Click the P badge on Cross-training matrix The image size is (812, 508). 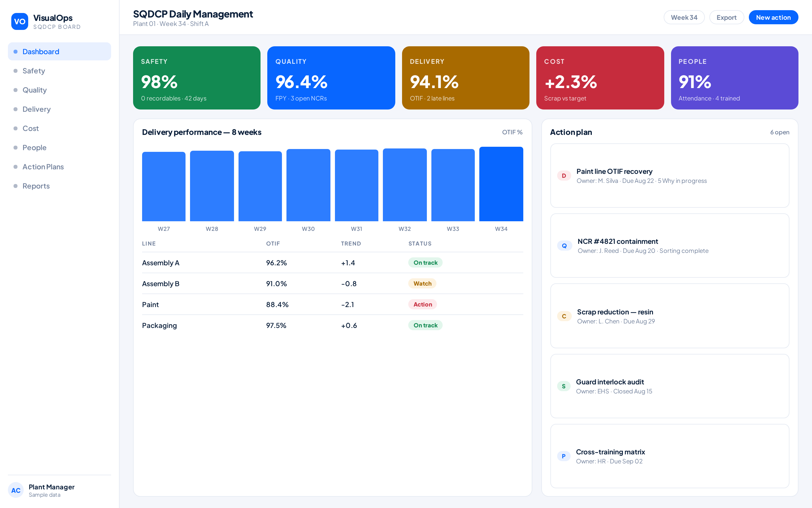coord(564,456)
